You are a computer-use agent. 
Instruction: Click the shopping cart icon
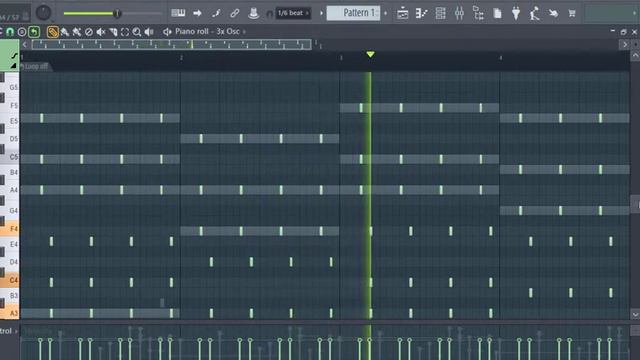pos(572,13)
